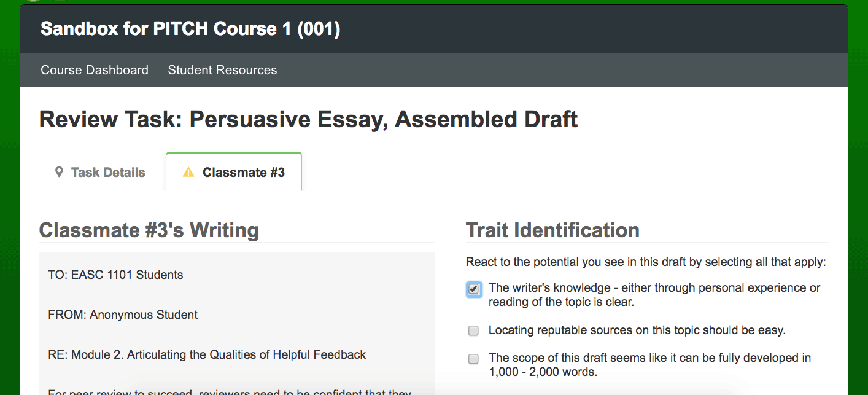Open the Student Resources menu item
This screenshot has width=868, height=395.
tap(222, 70)
